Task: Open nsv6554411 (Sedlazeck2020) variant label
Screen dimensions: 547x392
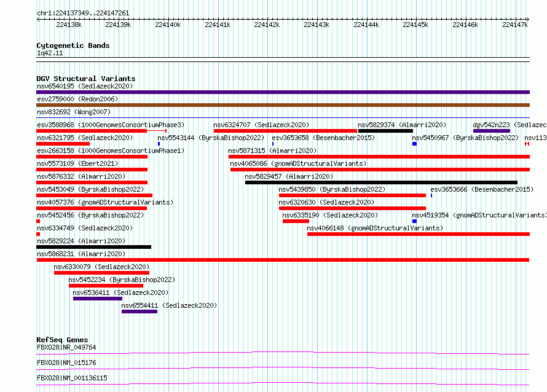Action: 169,305
